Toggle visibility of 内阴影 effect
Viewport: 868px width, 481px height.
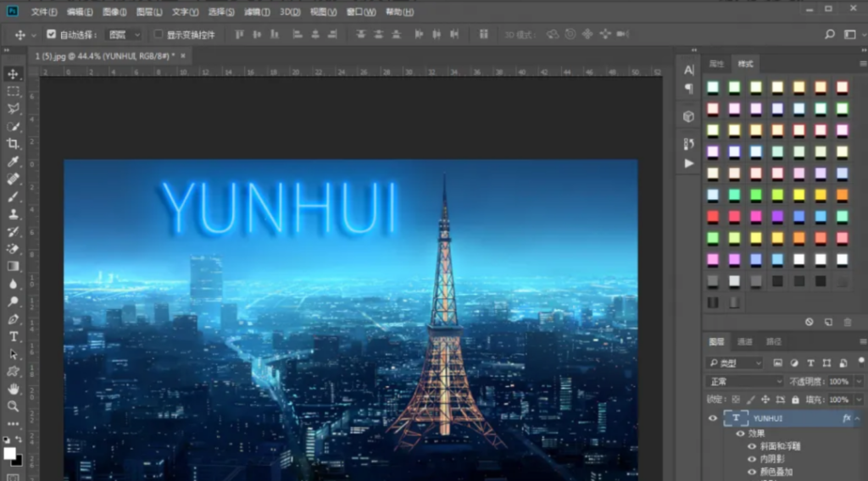point(751,459)
